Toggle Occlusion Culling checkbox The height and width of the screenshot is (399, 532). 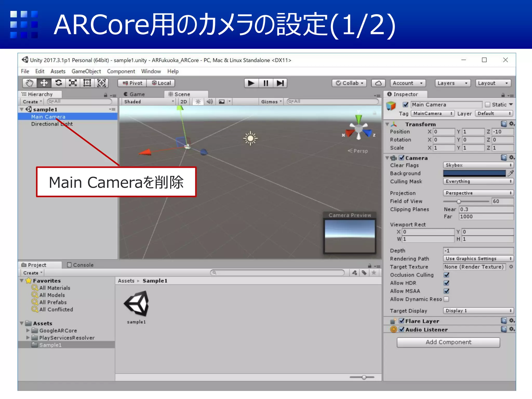tap(447, 275)
